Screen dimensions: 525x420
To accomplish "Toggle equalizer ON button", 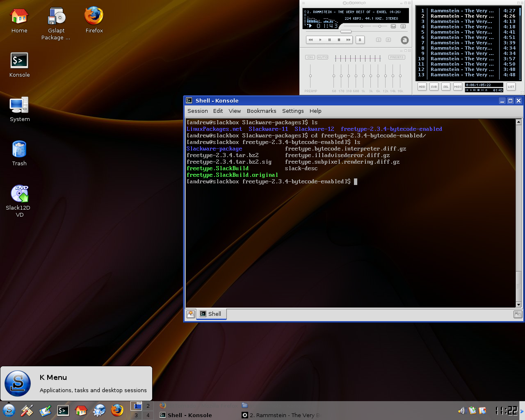I will pos(310,57).
